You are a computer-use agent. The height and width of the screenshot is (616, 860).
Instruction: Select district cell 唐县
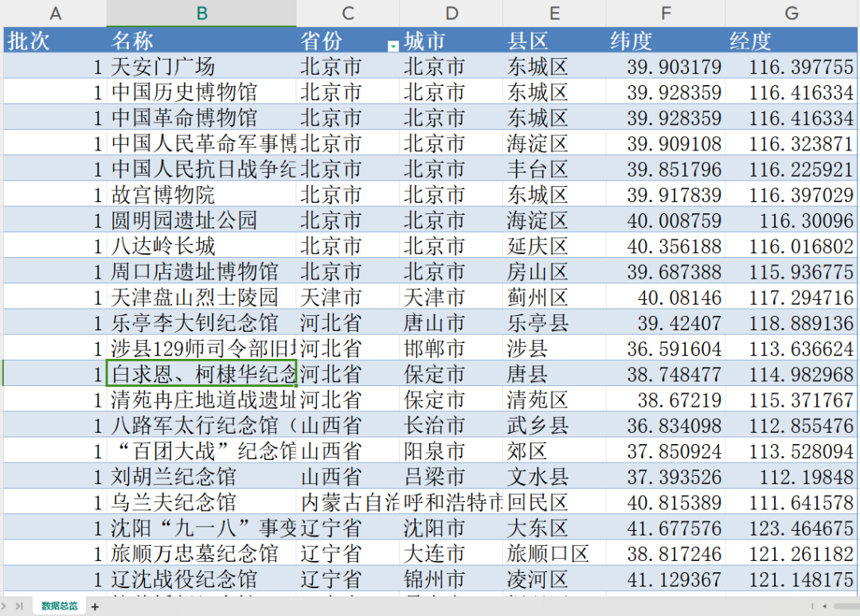[554, 374]
